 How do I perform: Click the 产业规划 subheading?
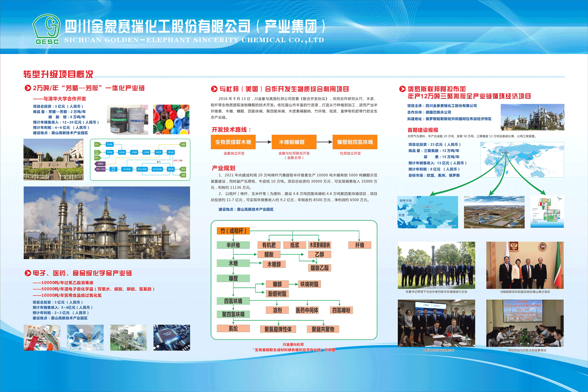tap(223, 168)
